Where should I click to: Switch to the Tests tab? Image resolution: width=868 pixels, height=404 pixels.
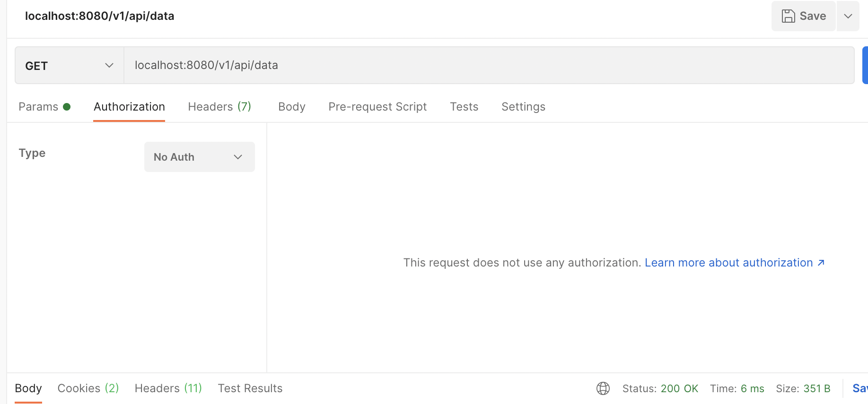(x=464, y=107)
